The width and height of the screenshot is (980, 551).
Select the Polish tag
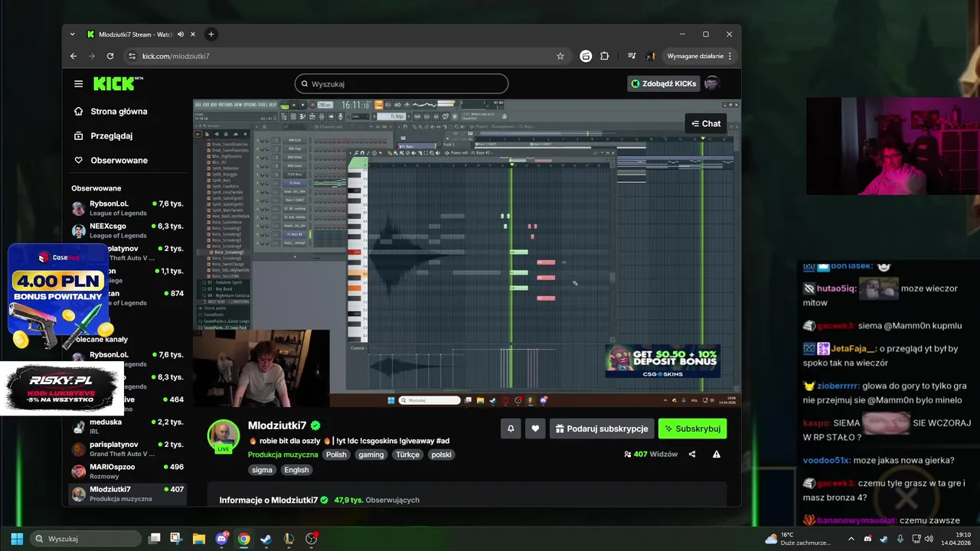336,455
